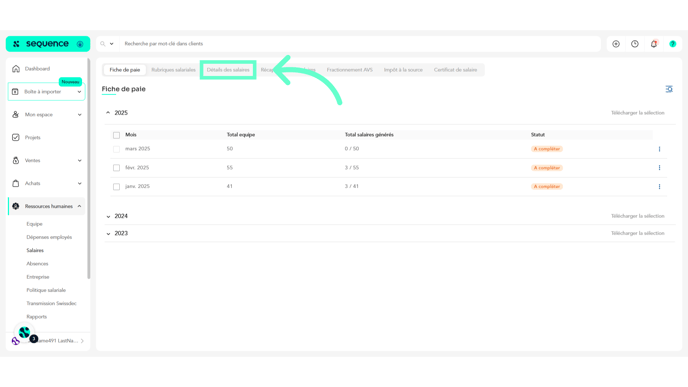This screenshot has width=688, height=387.
Task: Open the options menu for mars 2025
Action: tap(659, 149)
